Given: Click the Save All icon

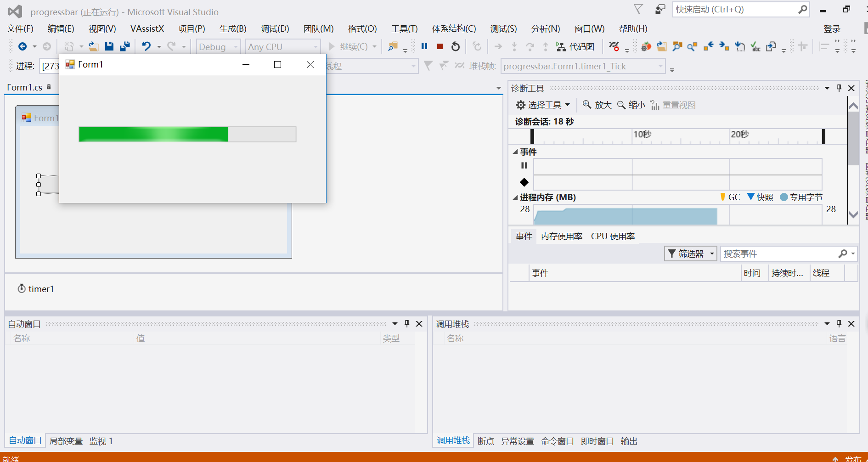Looking at the screenshot, I should tap(124, 46).
